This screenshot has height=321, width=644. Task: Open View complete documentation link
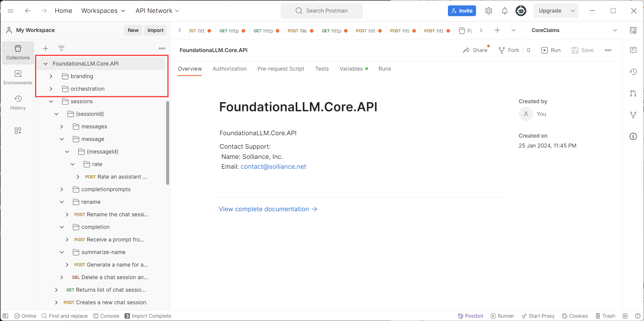click(x=268, y=209)
